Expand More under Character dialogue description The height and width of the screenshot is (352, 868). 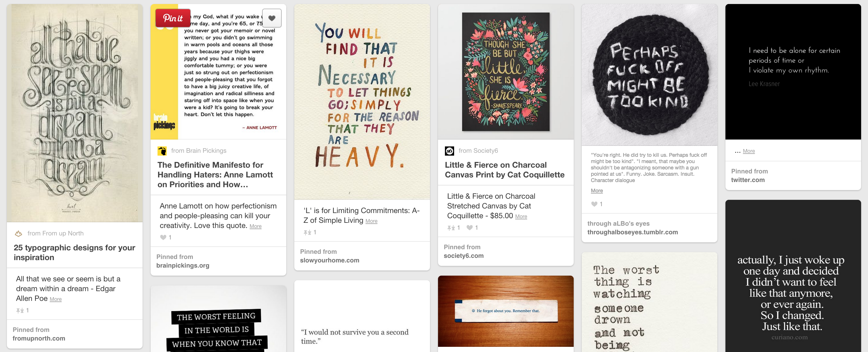tap(597, 190)
